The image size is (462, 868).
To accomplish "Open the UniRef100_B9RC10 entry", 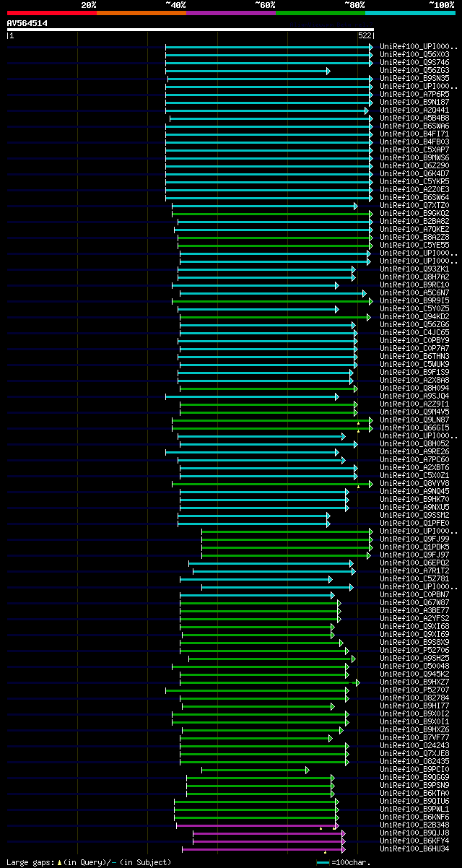I will (x=414, y=285).
